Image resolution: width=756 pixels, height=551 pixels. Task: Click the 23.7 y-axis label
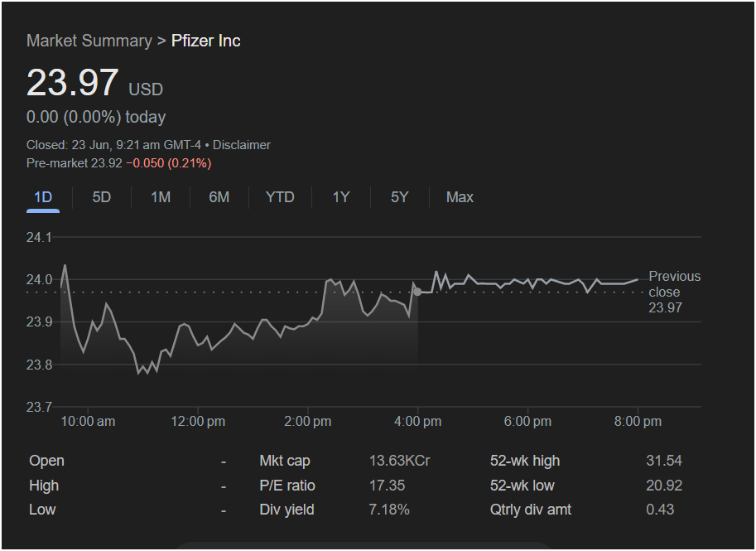tap(39, 407)
